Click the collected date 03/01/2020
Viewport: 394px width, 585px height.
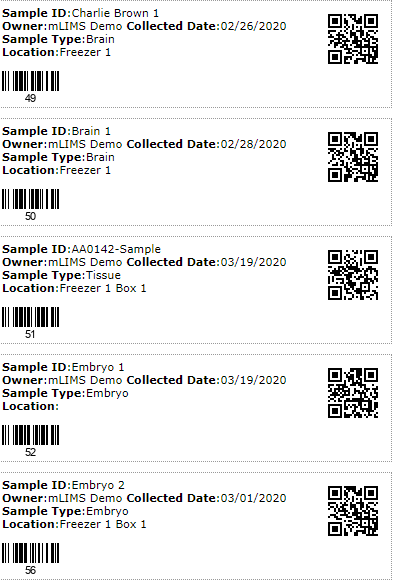click(x=253, y=498)
